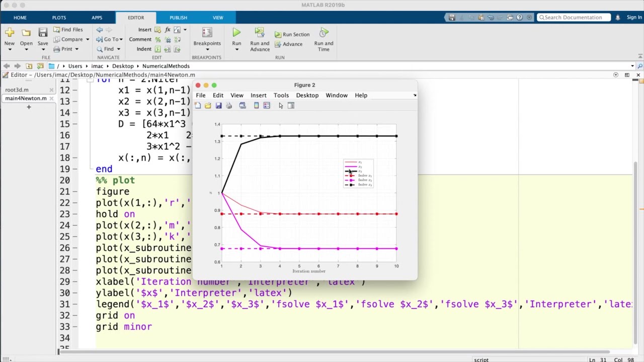Select Edit Plot arrow tool in Figure 2
644x362 pixels.
click(x=281, y=106)
